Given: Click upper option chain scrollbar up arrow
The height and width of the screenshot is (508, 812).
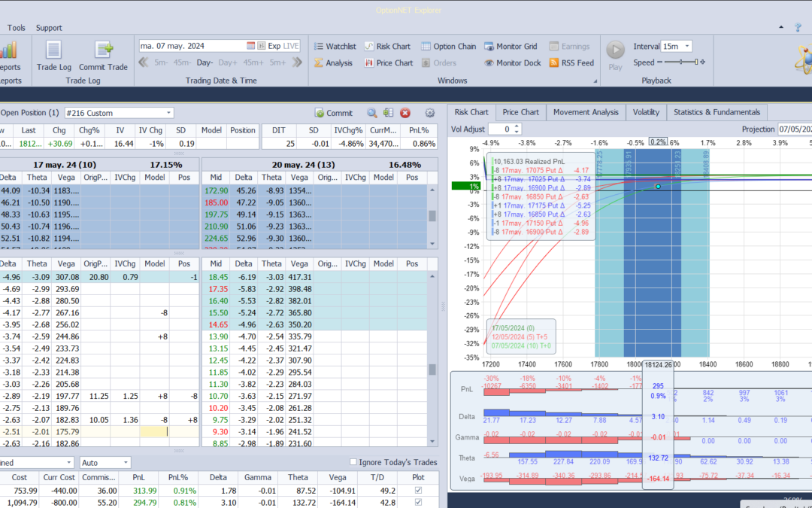Looking at the screenshot, I should (x=432, y=189).
